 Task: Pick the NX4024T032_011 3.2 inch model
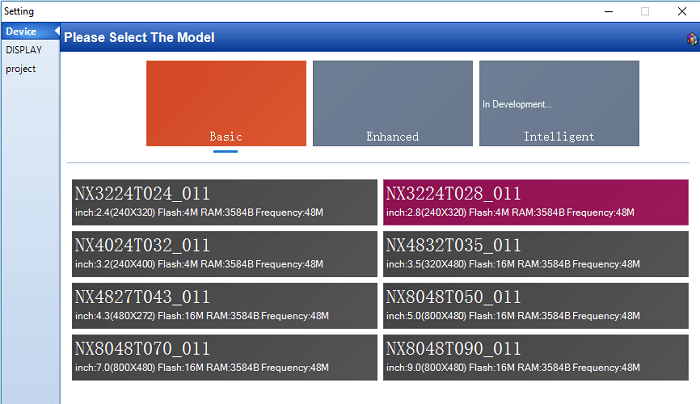click(224, 253)
